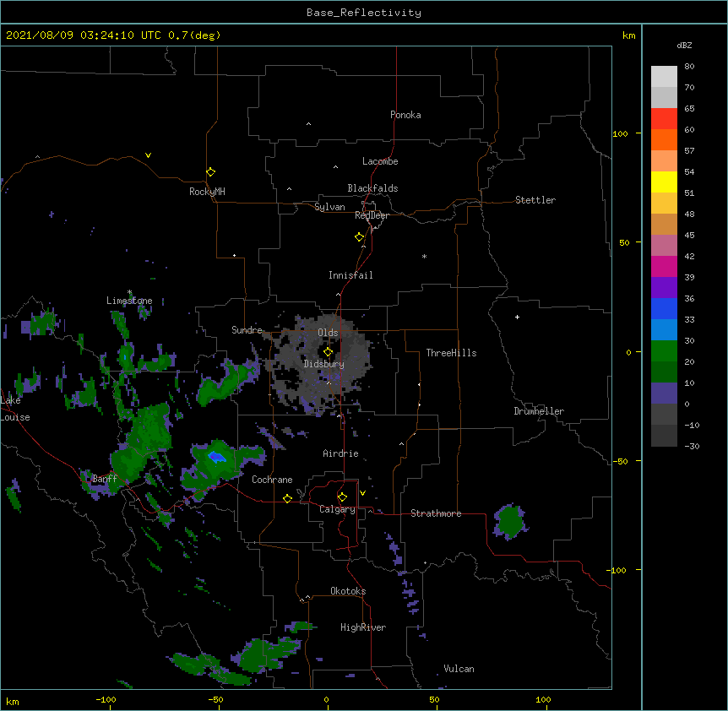Select the radar site diamond between Olds and Didsbury
This screenshot has width=728, height=711.
[x=328, y=352]
